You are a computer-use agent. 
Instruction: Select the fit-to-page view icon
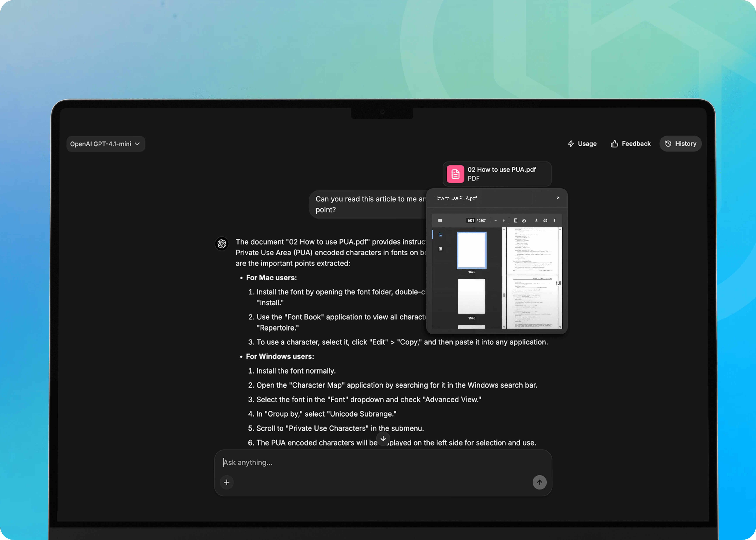click(516, 221)
